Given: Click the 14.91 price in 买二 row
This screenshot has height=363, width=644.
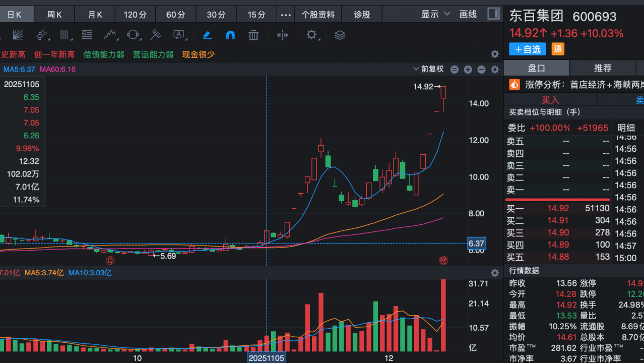Looking at the screenshot, I should coord(558,220).
